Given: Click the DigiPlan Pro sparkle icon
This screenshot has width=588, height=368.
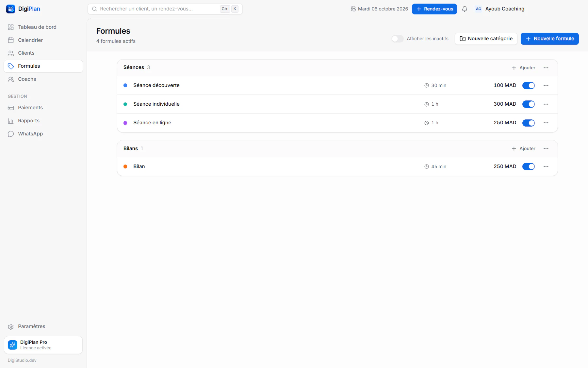Looking at the screenshot, I should (x=12, y=345).
